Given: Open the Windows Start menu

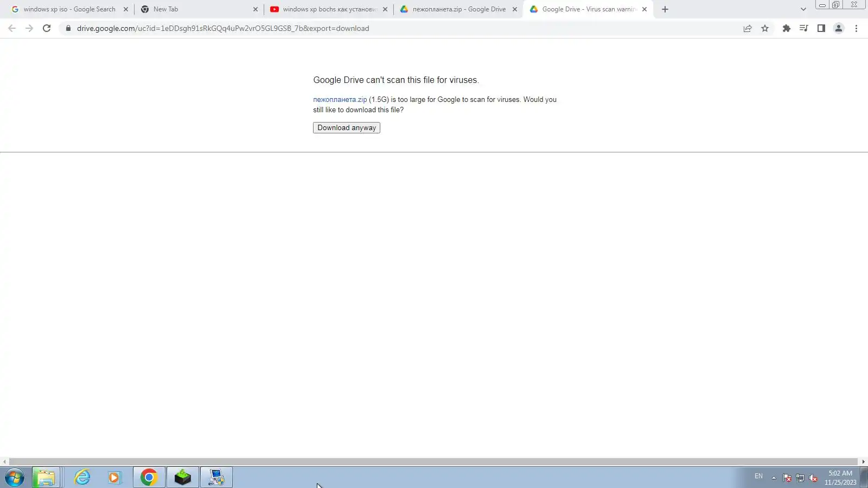Looking at the screenshot, I should coord(15,478).
